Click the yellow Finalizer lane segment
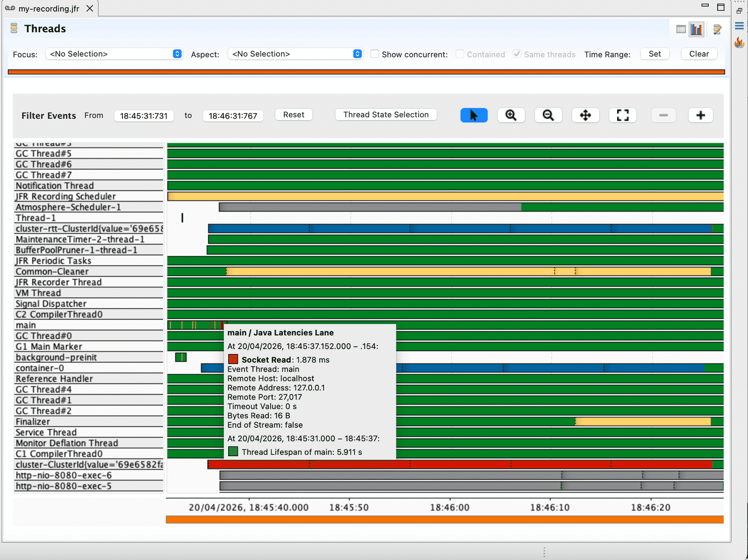 (643, 422)
